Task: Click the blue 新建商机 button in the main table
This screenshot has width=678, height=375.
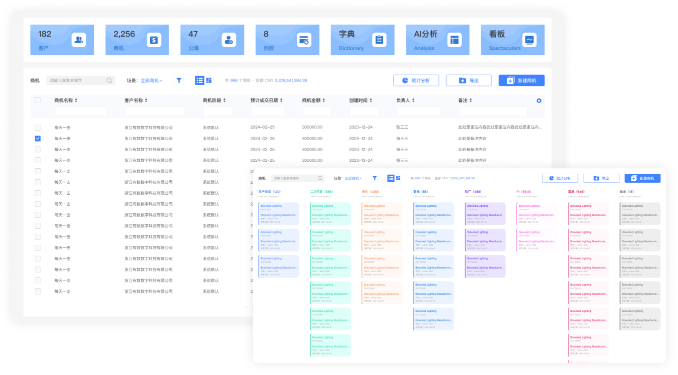Action: [521, 80]
